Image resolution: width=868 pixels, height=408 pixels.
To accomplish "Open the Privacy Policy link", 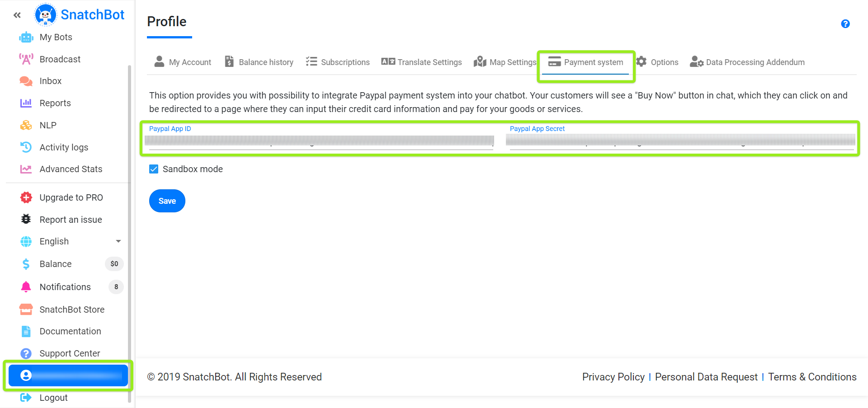I will tap(613, 377).
